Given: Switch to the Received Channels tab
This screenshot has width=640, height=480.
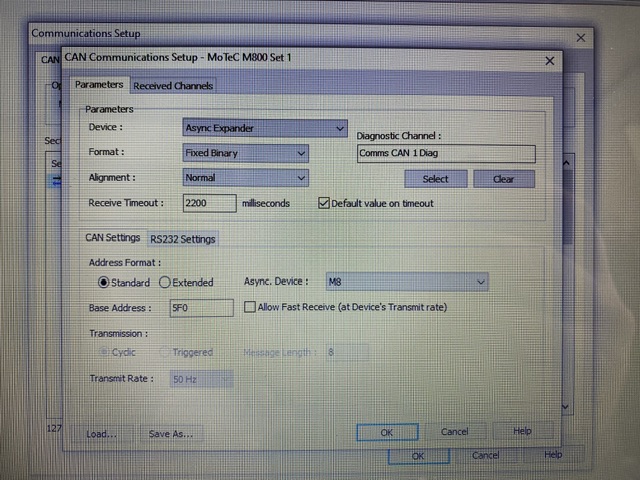Looking at the screenshot, I should (x=173, y=86).
